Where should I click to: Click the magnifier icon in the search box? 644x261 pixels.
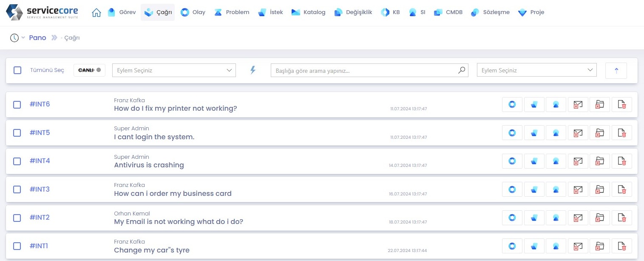[x=462, y=70]
